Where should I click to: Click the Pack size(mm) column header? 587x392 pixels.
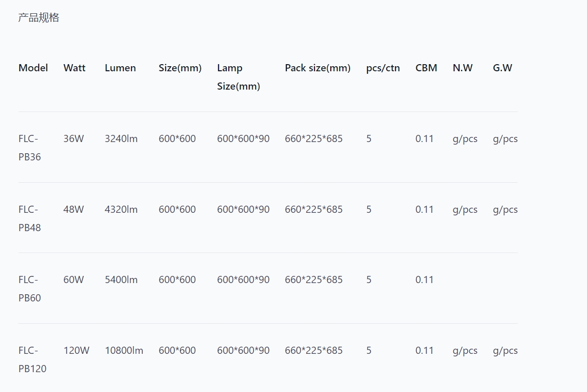click(317, 68)
